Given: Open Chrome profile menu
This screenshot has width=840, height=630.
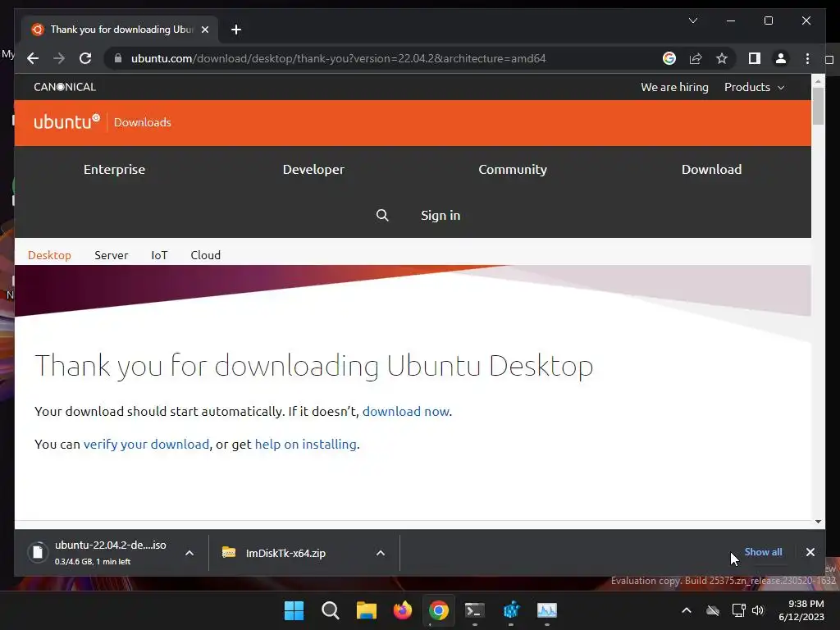Looking at the screenshot, I should click(x=781, y=58).
